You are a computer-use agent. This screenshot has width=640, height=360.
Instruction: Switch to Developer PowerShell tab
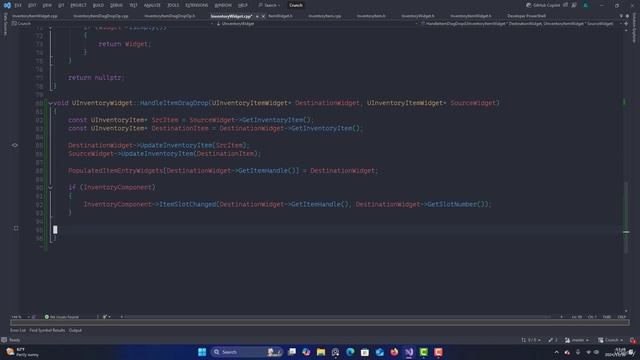tap(527, 16)
